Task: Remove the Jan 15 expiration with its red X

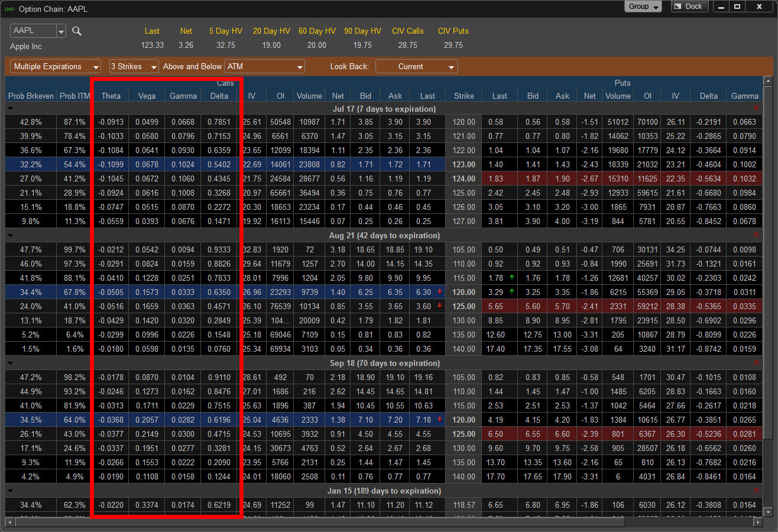Action: click(x=757, y=491)
